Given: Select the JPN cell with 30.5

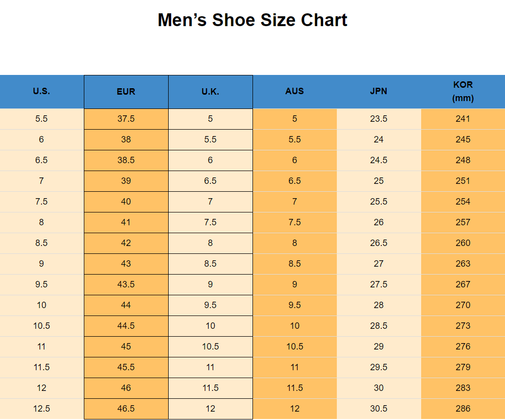Looking at the screenshot, I should pos(379,409).
